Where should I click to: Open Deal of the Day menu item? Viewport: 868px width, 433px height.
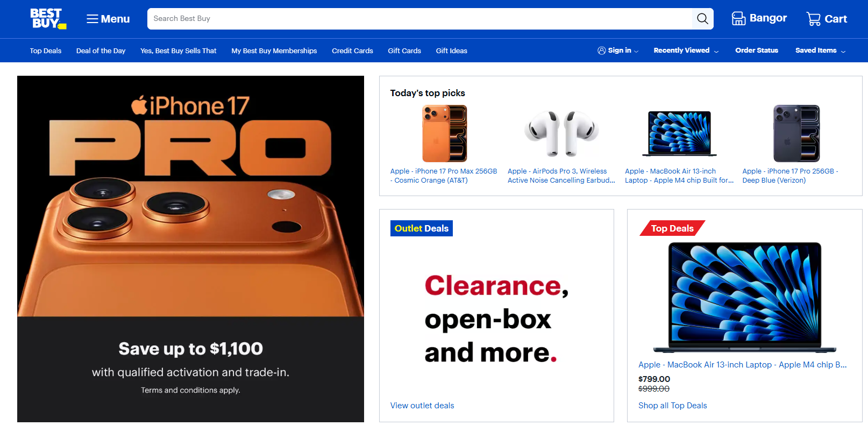(x=101, y=51)
